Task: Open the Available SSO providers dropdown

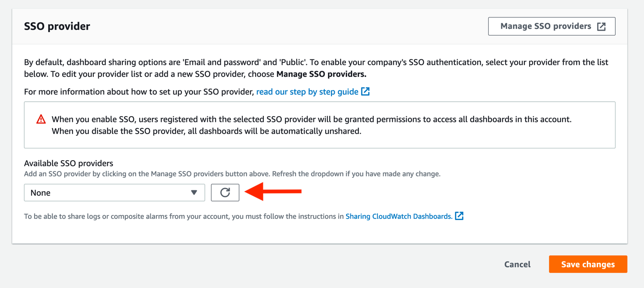Action: [x=114, y=192]
